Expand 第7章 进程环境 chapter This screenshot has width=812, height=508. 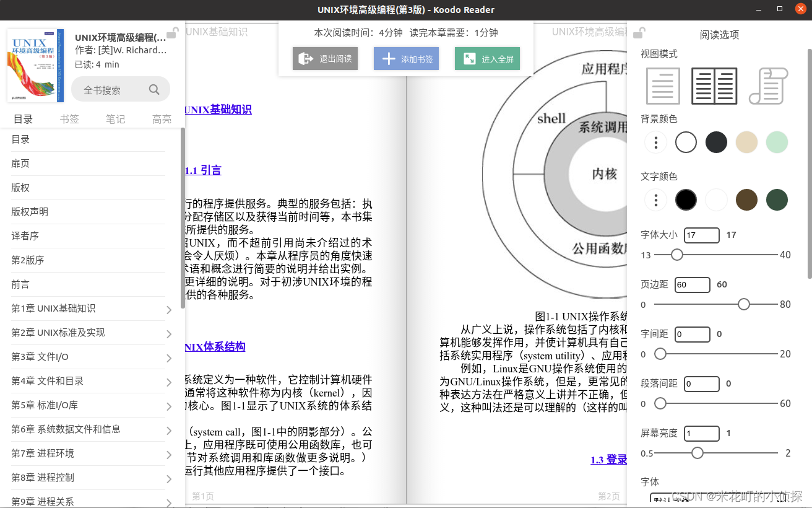pyautogui.click(x=169, y=455)
